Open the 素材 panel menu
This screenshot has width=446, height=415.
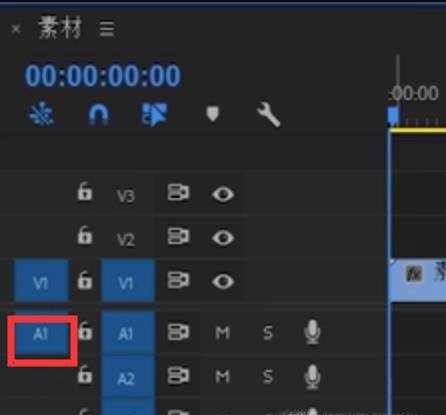coord(107,29)
